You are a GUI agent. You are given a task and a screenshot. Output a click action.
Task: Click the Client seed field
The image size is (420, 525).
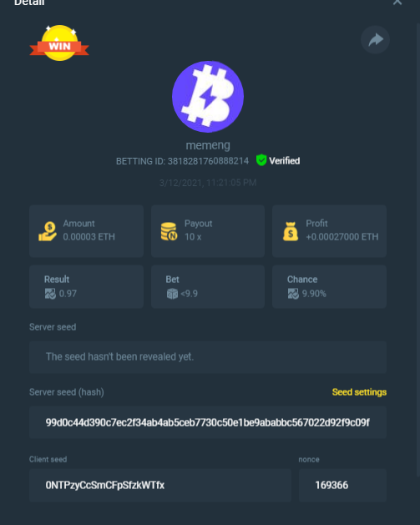[x=160, y=485]
